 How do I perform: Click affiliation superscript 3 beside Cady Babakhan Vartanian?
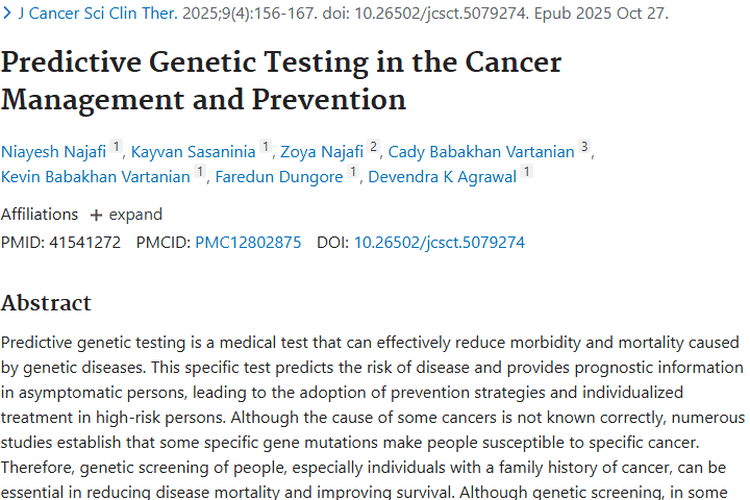585,148
